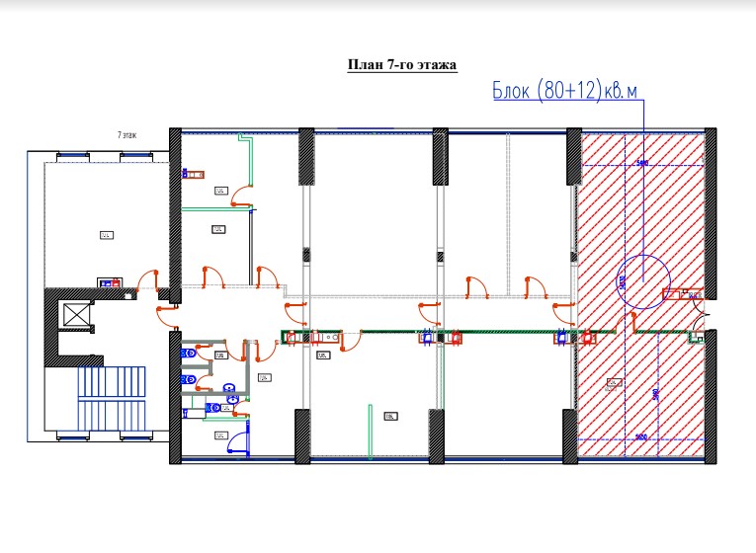The height and width of the screenshot is (553, 756).
Task: Click the "План 7-го этажа" title
Action: coord(401,65)
